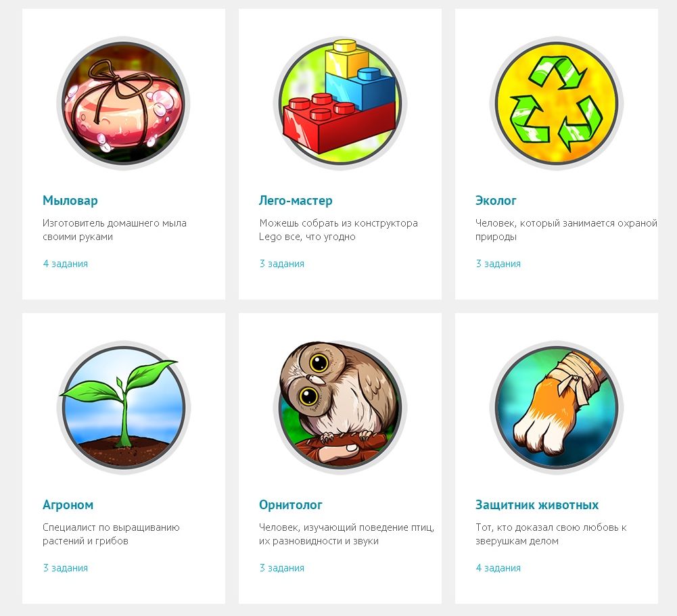Image resolution: width=677 pixels, height=616 pixels.
Task: View the 3 задания link under Лего-мастер
Action: pyautogui.click(x=281, y=264)
